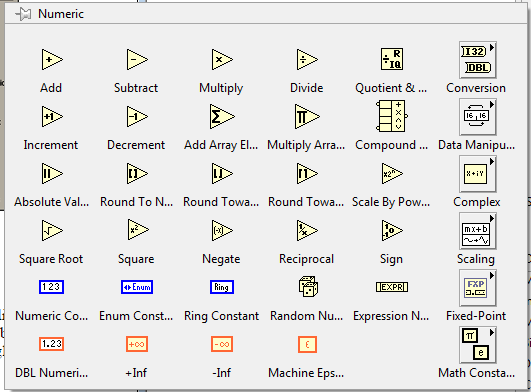Image resolution: width=531 pixels, height=392 pixels.
Task: Pick the Decrement function
Action: [x=137, y=116]
